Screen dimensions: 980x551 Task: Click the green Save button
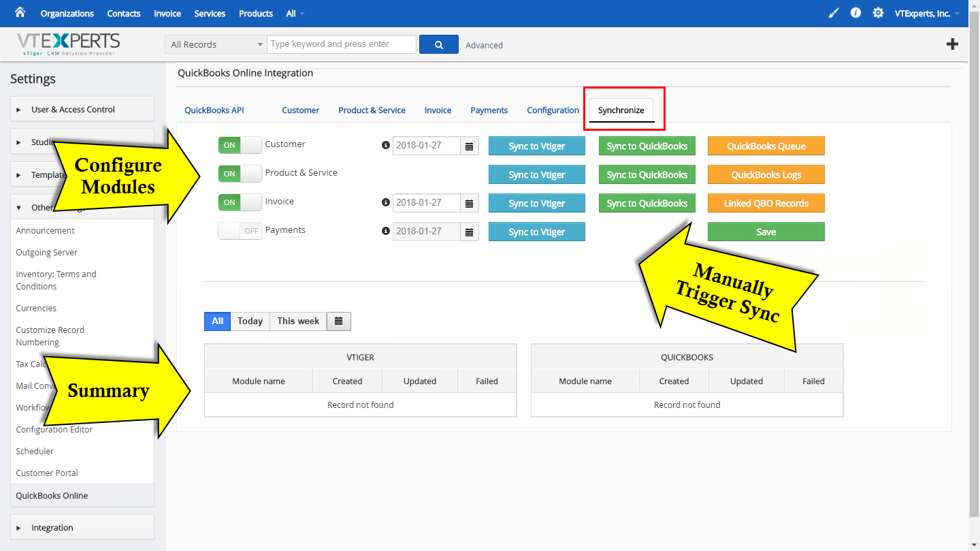pyautogui.click(x=766, y=232)
